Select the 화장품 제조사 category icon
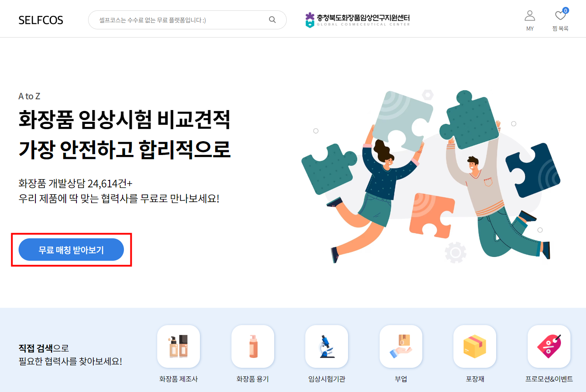This screenshot has width=586, height=392. [178, 346]
